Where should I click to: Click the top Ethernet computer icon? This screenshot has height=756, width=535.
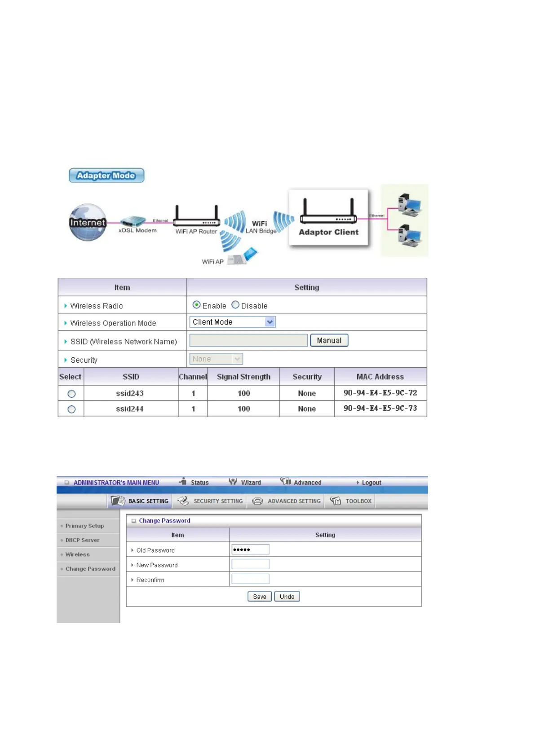[x=409, y=205]
